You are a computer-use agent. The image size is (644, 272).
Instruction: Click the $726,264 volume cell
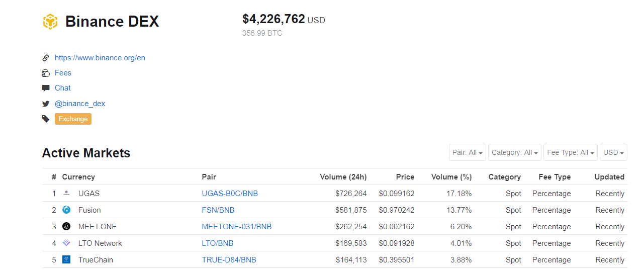click(351, 194)
